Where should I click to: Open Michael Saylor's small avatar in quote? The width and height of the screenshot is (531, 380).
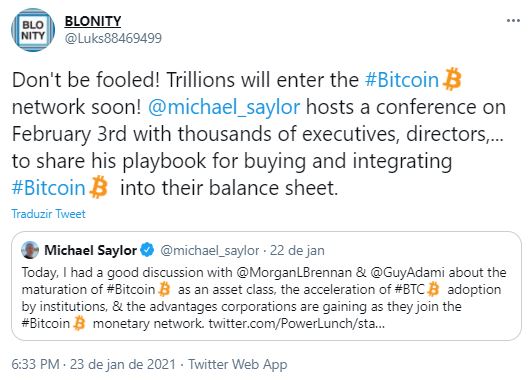(x=30, y=250)
